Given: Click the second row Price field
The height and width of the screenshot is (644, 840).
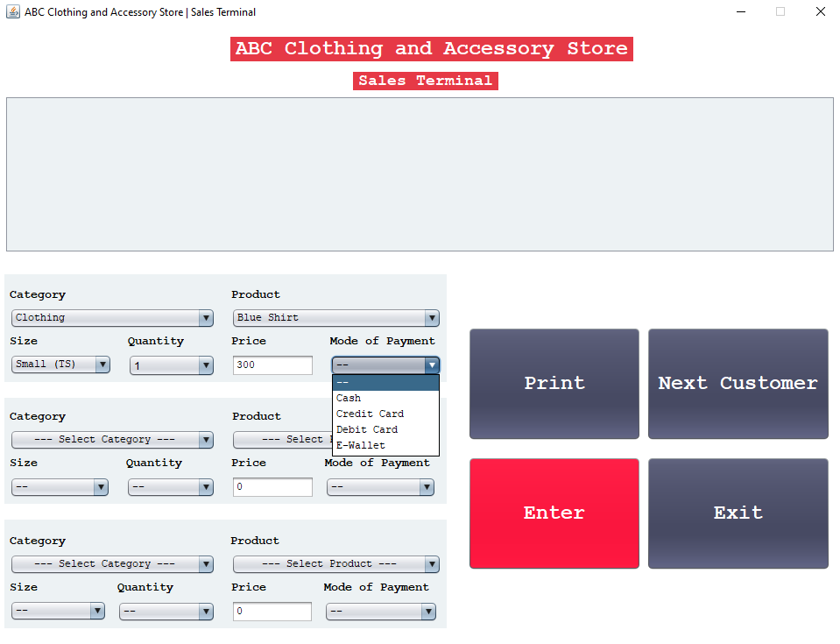Looking at the screenshot, I should point(272,487).
